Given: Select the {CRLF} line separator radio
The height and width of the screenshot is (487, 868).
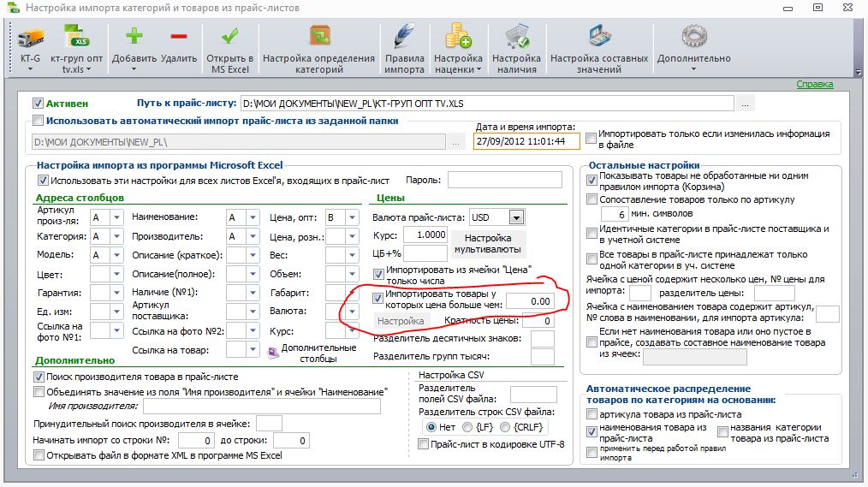Looking at the screenshot, I should 505,427.
